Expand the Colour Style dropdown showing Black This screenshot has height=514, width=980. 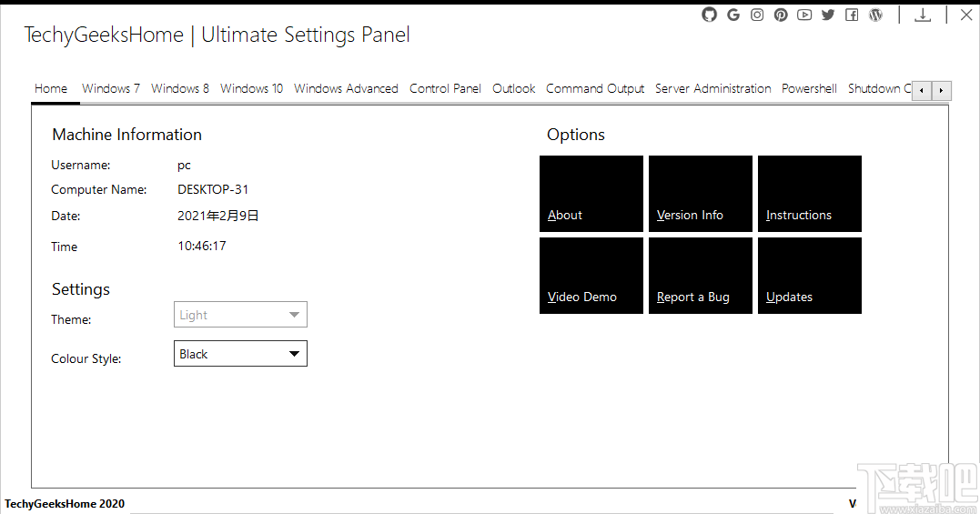240,354
